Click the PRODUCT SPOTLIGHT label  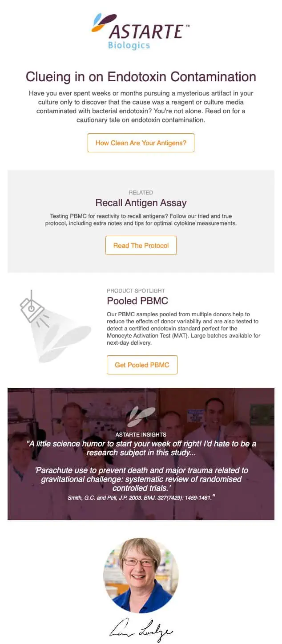tap(136, 290)
